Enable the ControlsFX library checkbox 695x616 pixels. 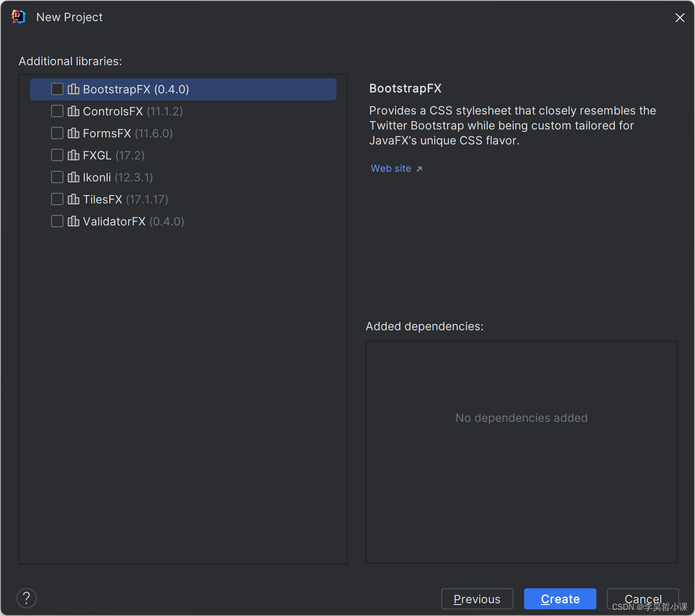click(57, 111)
